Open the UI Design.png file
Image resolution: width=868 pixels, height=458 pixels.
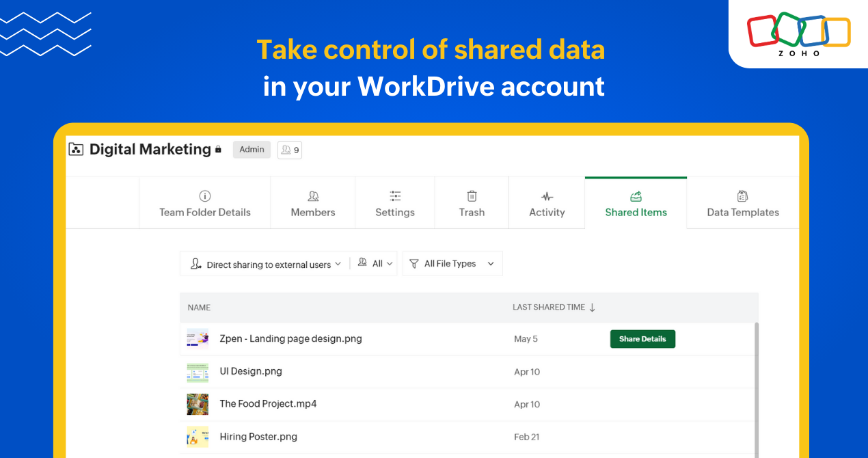251,371
